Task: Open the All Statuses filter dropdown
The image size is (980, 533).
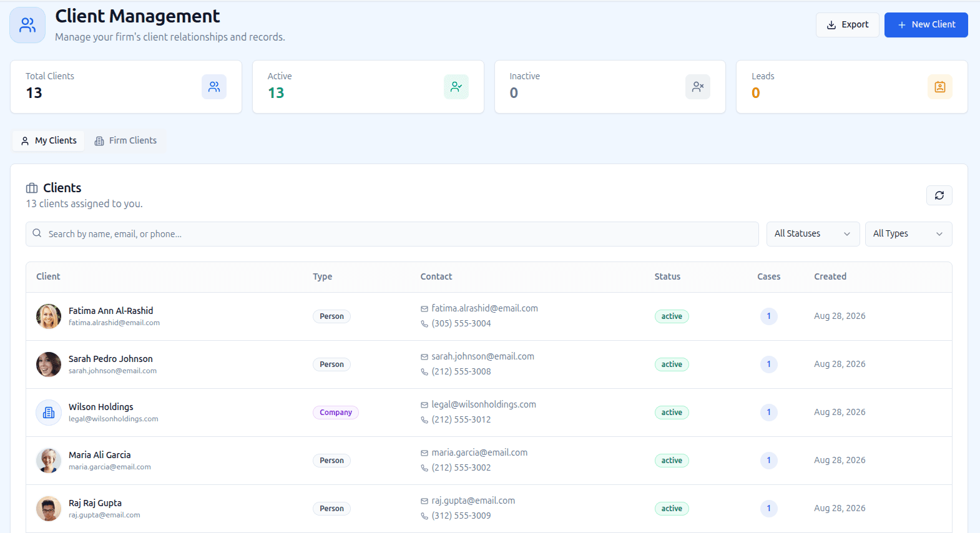Action: pos(813,233)
